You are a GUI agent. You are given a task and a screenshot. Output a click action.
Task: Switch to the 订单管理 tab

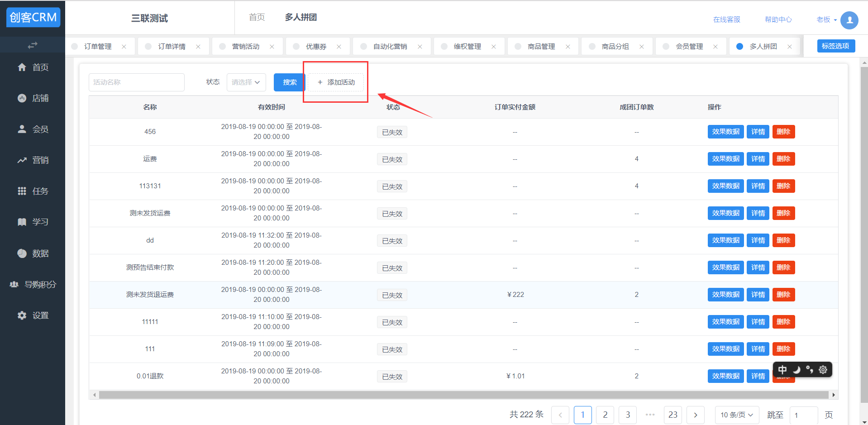tap(98, 47)
